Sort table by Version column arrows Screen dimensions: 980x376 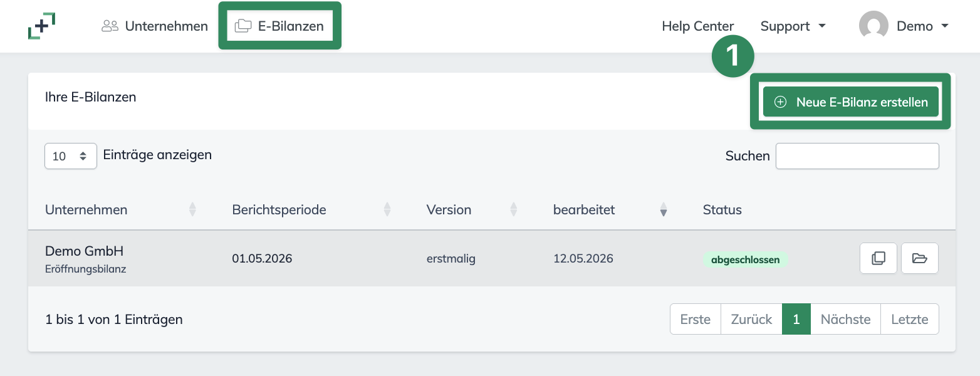click(x=514, y=210)
